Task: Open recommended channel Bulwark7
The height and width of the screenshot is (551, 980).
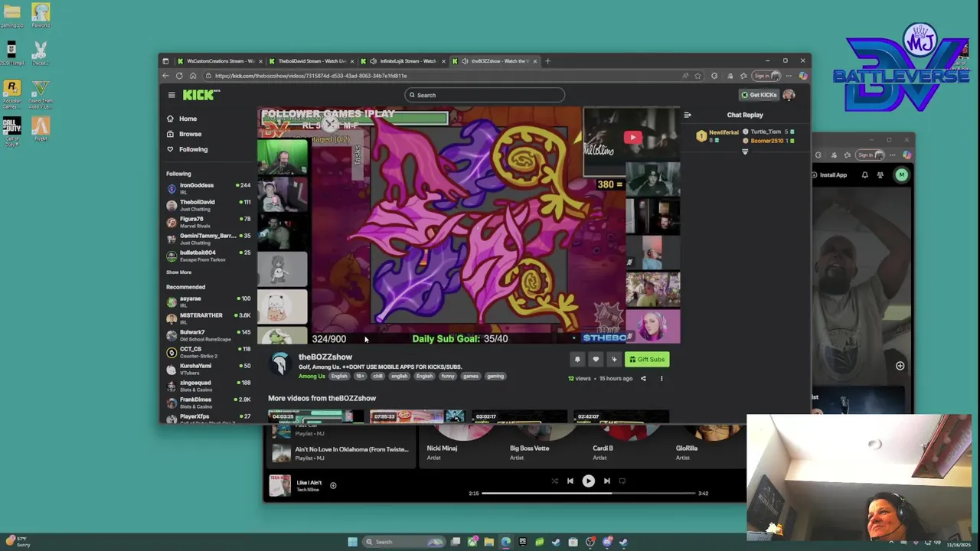Action: [208, 334]
